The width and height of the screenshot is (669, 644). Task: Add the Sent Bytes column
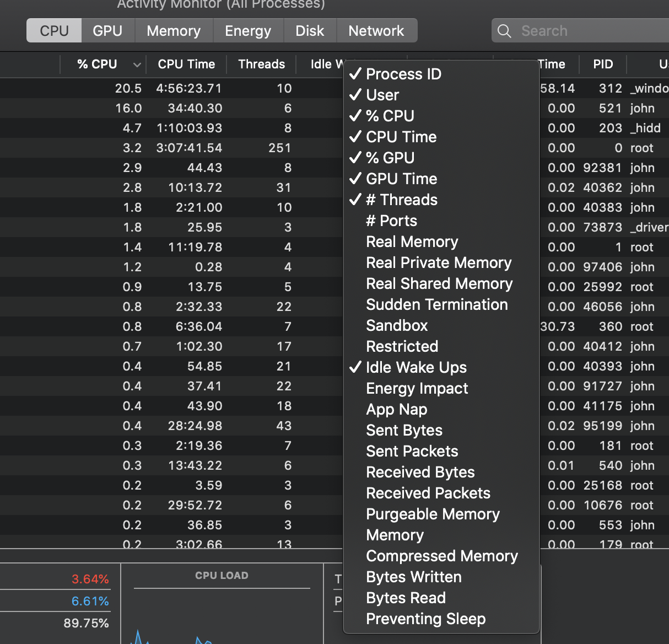click(404, 430)
